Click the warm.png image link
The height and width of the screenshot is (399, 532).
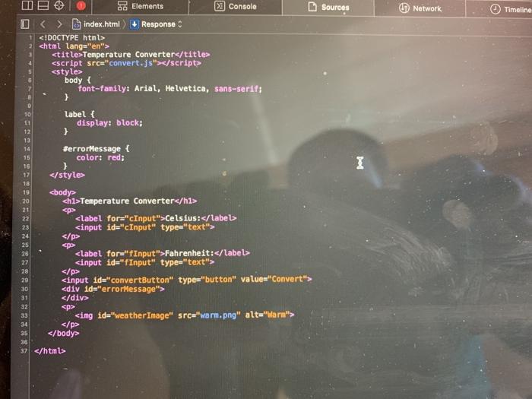coord(218,315)
